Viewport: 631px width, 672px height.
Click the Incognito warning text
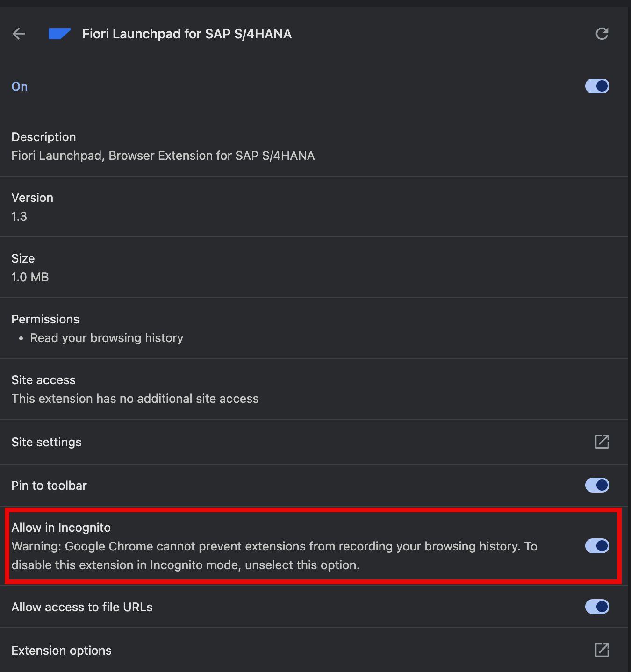(274, 556)
